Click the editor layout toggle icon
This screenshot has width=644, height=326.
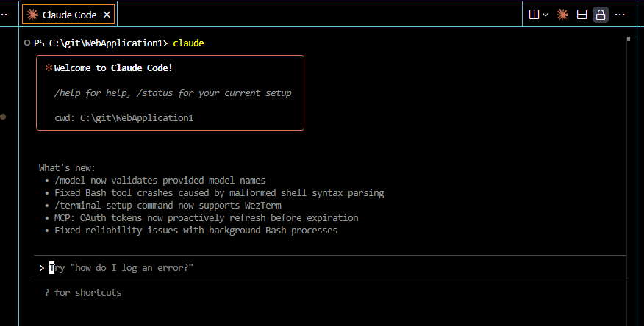pos(582,15)
